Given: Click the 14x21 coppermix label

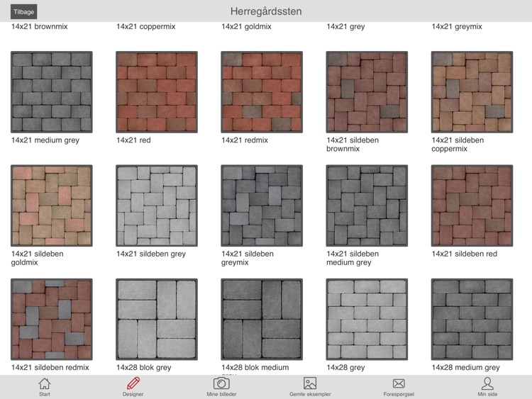Looking at the screenshot, I should (146, 26).
